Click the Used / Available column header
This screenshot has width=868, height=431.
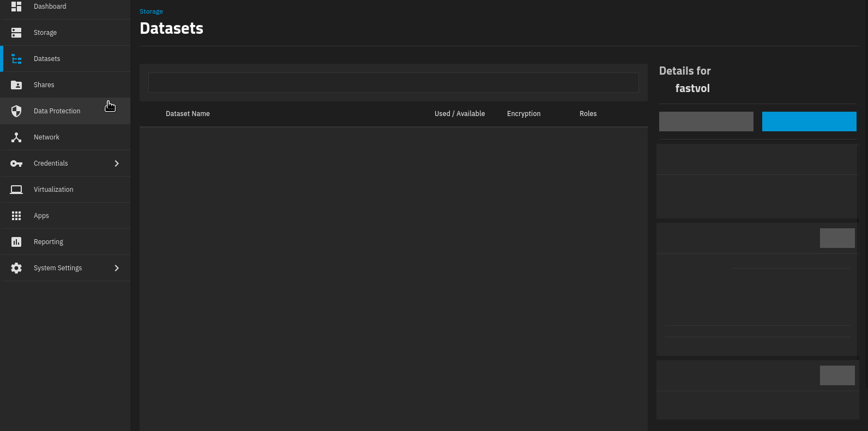click(460, 114)
